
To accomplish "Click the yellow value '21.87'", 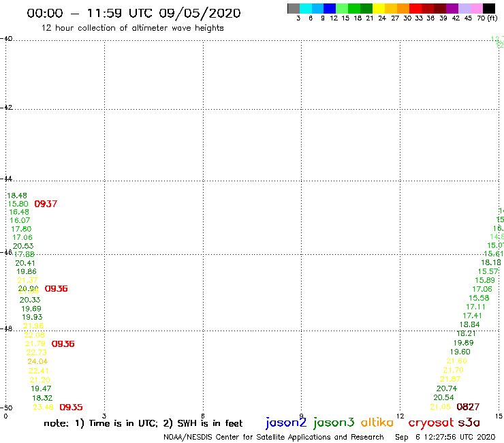I will tap(450, 379).
